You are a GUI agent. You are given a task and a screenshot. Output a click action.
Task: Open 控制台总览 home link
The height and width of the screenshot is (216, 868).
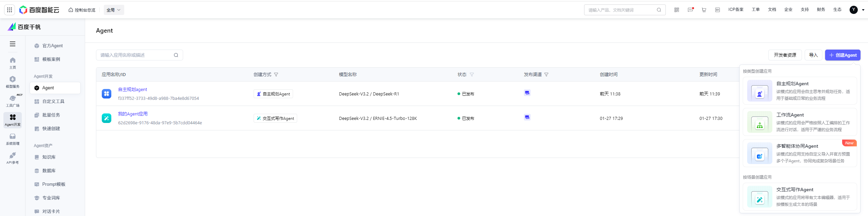click(x=82, y=10)
